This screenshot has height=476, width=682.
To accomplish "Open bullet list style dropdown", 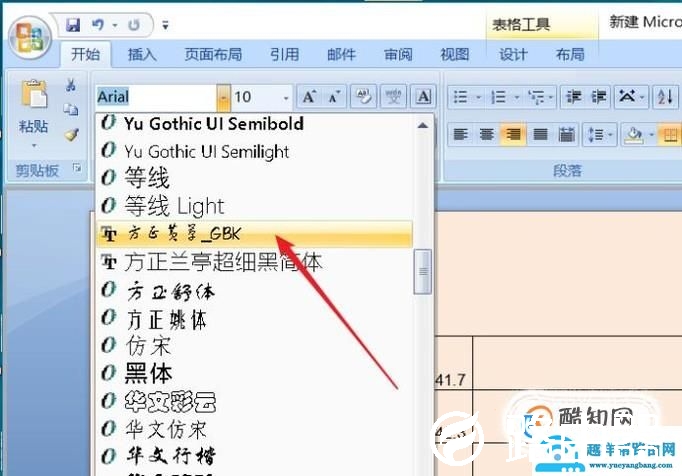I will pyautogui.click(x=478, y=97).
